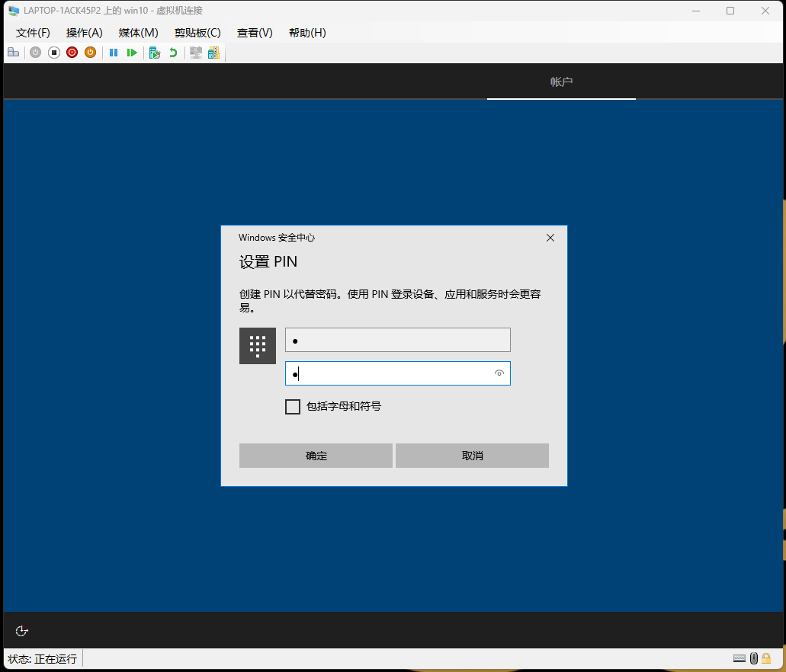
Task: Click the padlock icon in the status bar
Action: (x=766, y=658)
